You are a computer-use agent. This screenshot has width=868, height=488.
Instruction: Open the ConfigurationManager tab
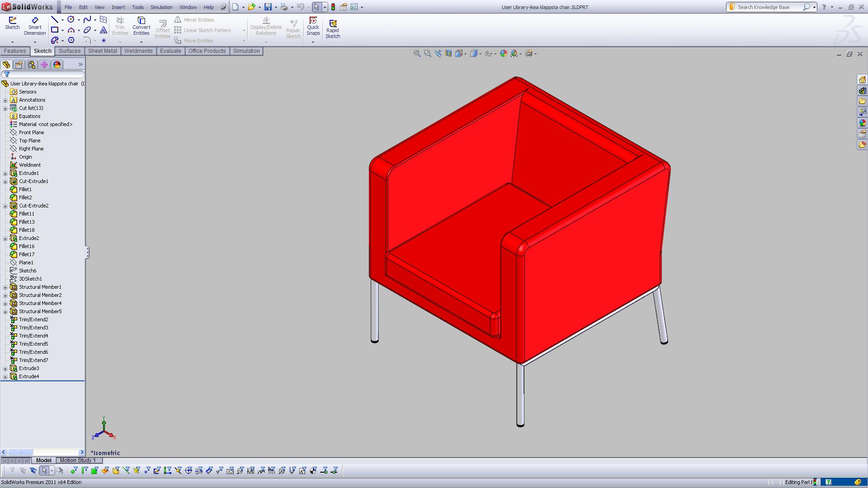point(32,65)
